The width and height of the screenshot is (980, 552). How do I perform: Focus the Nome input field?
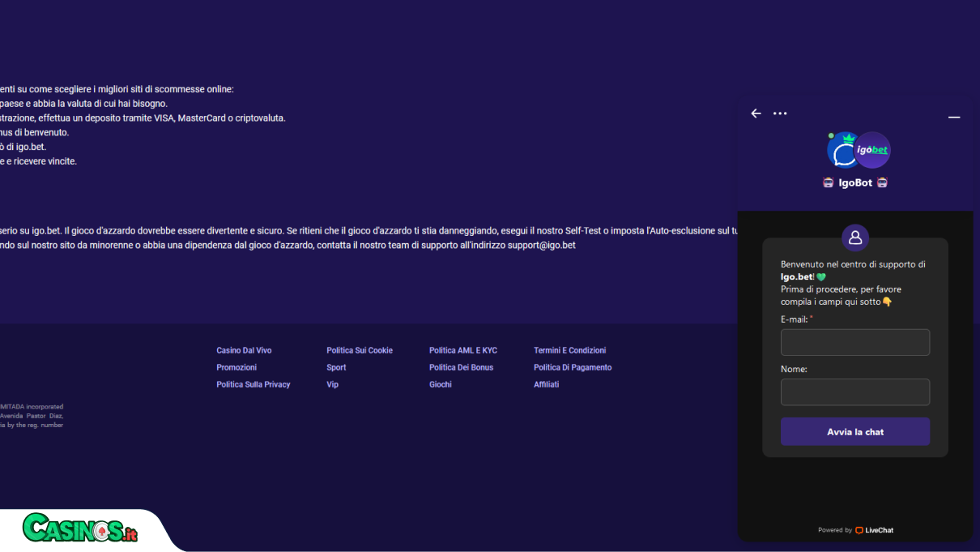[855, 392]
